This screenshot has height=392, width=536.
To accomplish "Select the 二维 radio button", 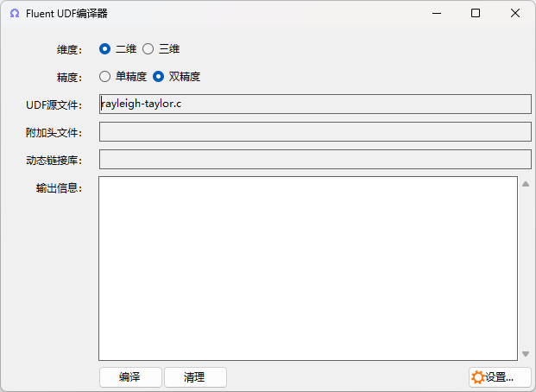I will (x=117, y=49).
